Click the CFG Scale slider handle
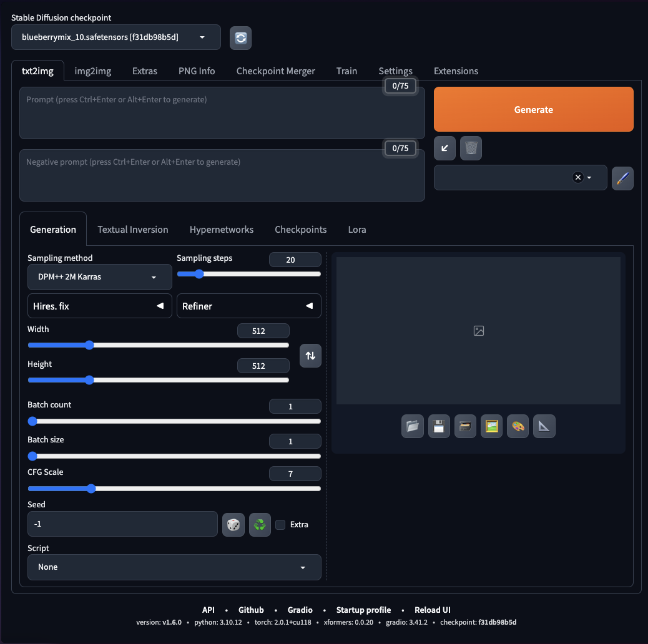648x644 pixels. point(91,489)
